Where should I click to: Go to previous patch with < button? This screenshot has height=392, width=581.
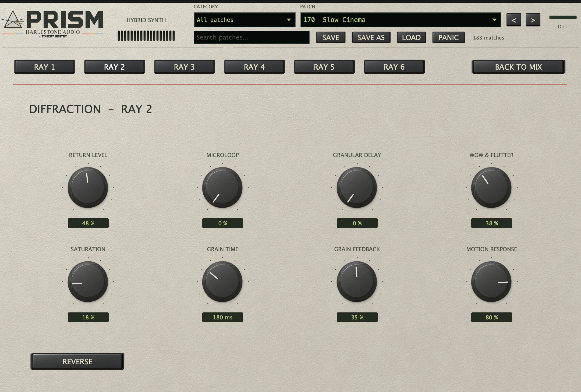513,20
